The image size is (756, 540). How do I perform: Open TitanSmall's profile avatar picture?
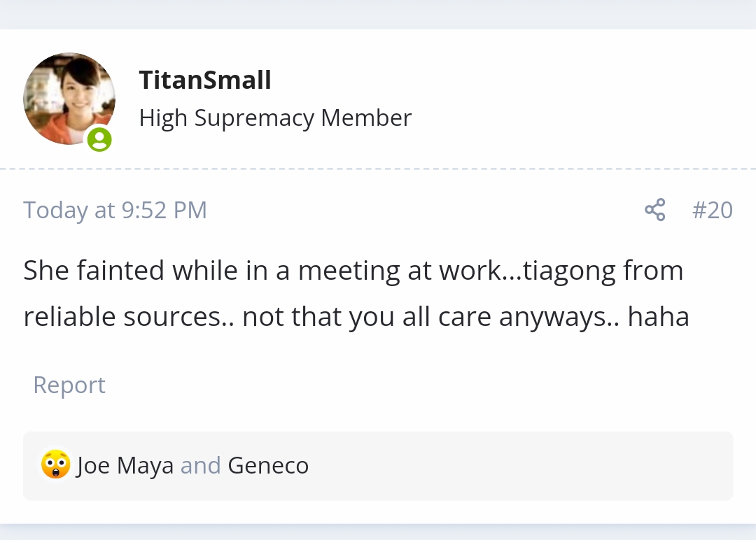click(69, 99)
